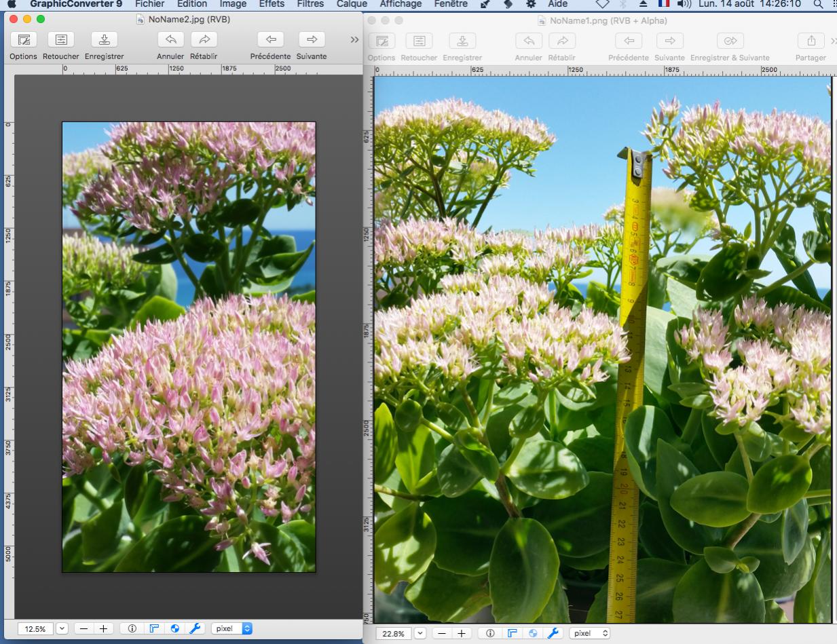This screenshot has width=837, height=644.
Task: Open the Fenêtre menu
Action: pyautogui.click(x=451, y=4)
